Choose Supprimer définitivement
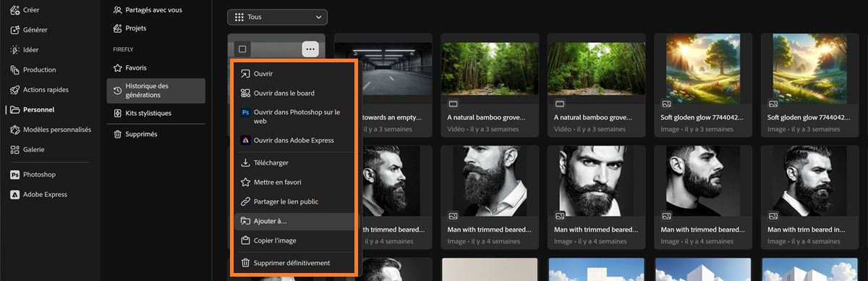The width and height of the screenshot is (868, 281). click(294, 263)
